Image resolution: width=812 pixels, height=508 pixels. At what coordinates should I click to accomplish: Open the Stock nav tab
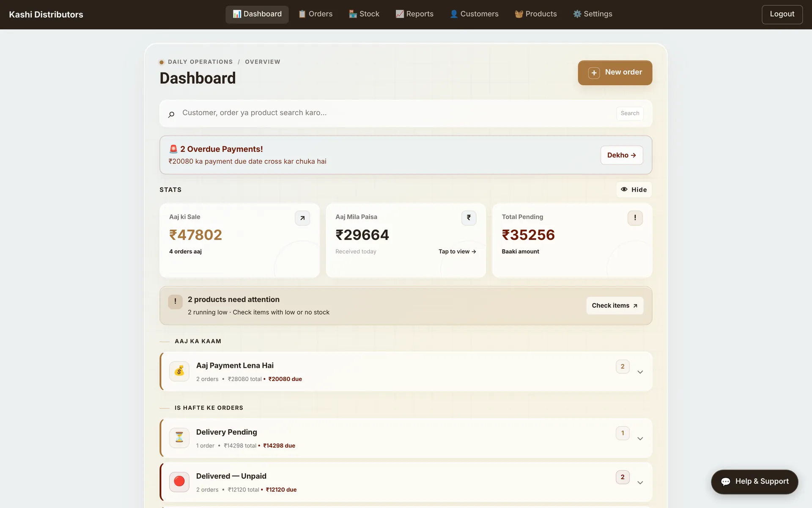(364, 14)
